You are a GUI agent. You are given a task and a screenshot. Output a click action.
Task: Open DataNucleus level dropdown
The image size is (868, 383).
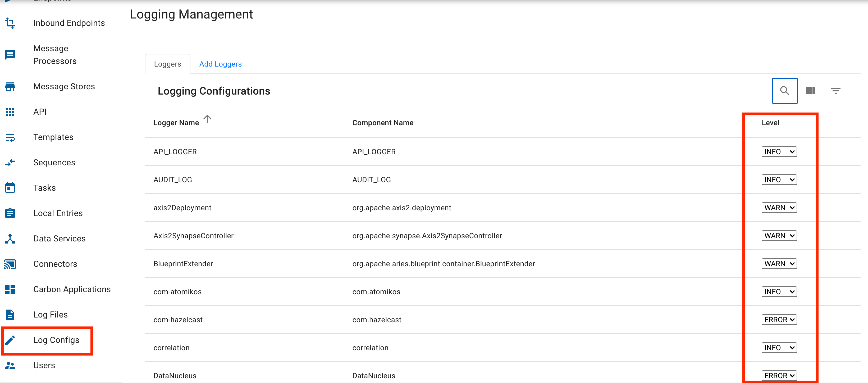click(779, 376)
